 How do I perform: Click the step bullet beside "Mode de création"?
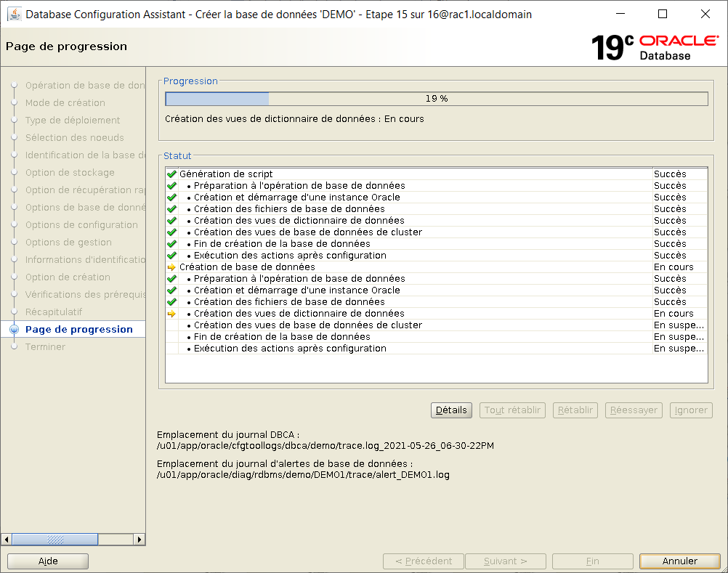(x=15, y=102)
